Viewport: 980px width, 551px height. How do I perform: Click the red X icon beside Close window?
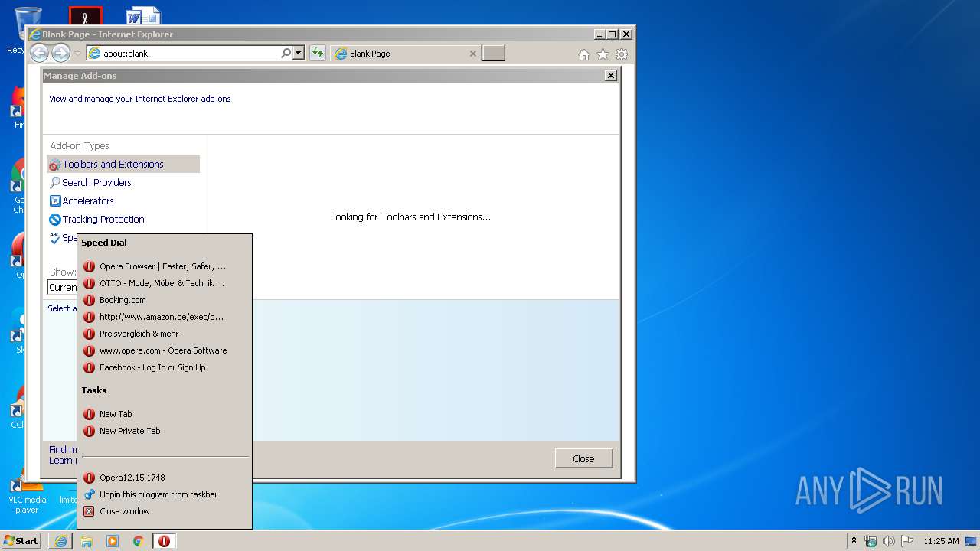pos(89,511)
